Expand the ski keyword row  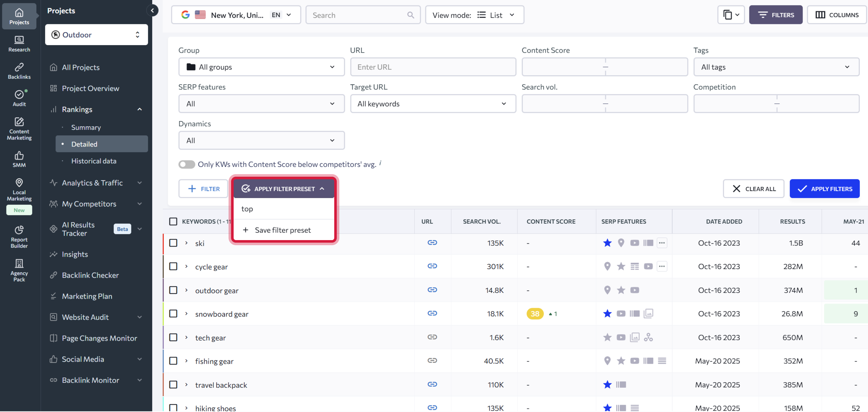click(186, 243)
